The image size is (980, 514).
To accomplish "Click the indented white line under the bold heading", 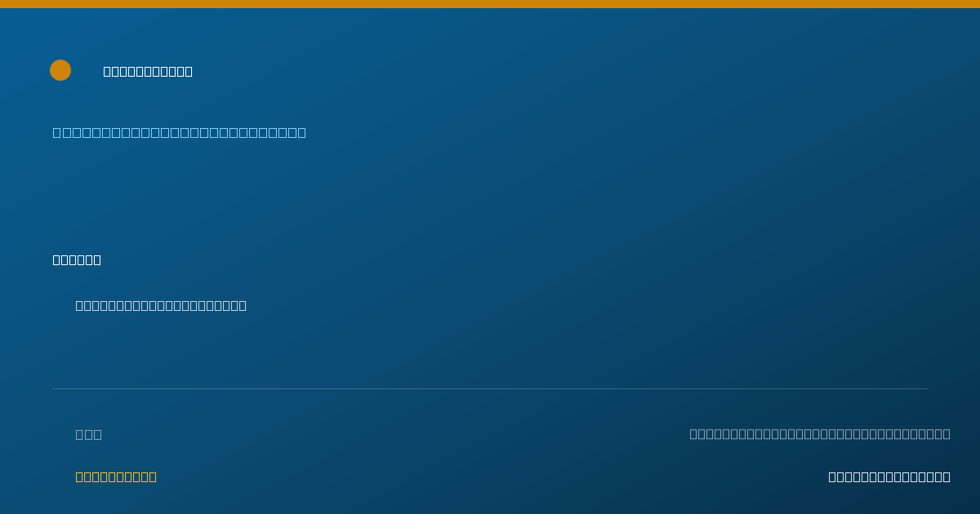I will click(x=161, y=305).
